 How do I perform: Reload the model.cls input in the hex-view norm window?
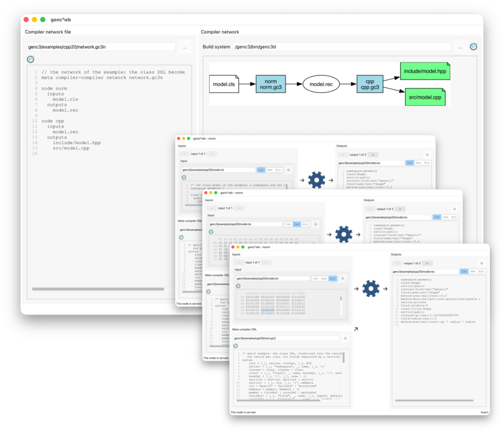(211, 232)
